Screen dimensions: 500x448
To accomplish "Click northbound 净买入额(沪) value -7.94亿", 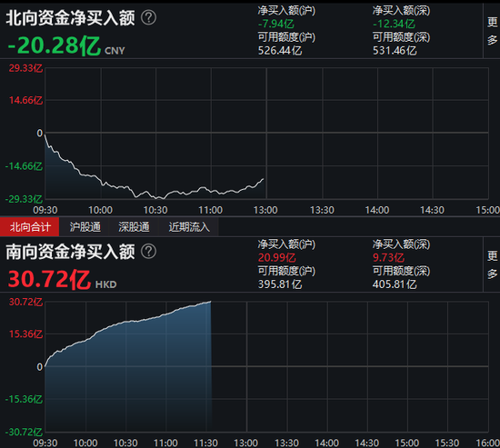I will (275, 24).
